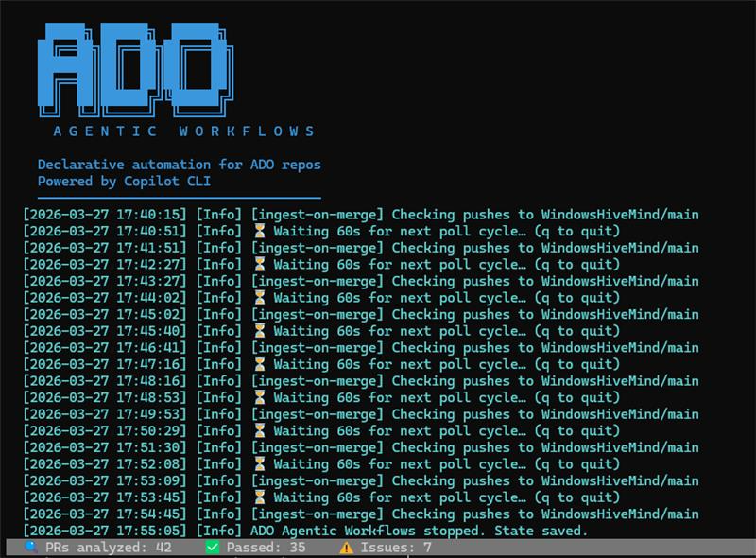Click 'Waiting 60s for next poll cycle' at 17:50:29
Screen dimensions: 756x558
point(400,431)
